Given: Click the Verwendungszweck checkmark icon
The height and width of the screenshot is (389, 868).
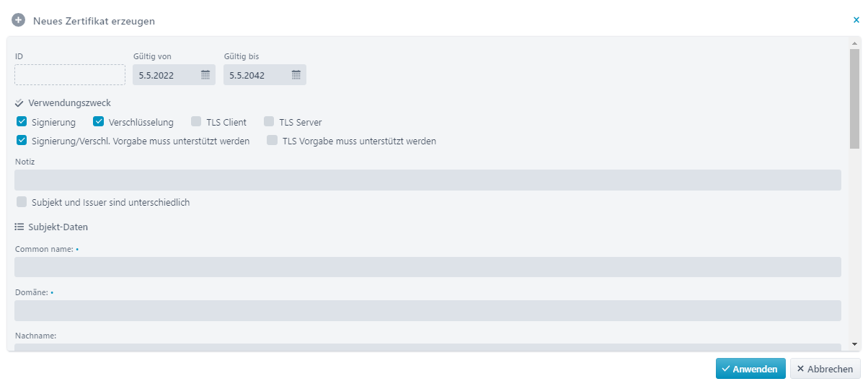Looking at the screenshot, I should click(x=19, y=103).
